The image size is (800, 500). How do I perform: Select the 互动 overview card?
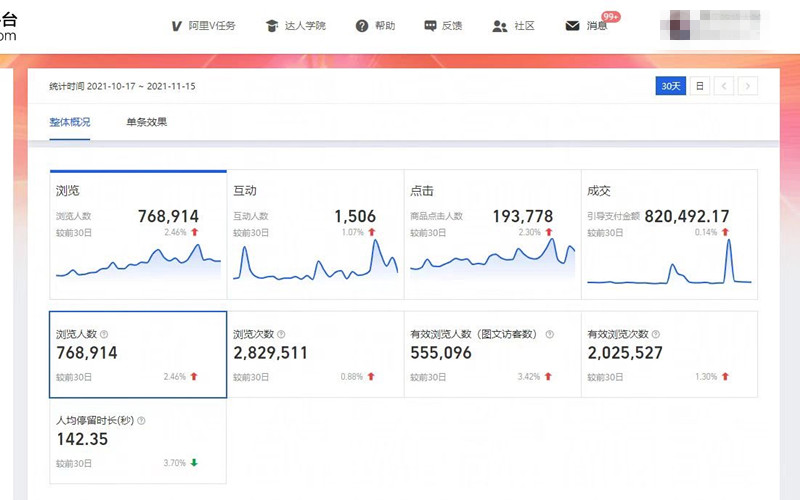315,235
